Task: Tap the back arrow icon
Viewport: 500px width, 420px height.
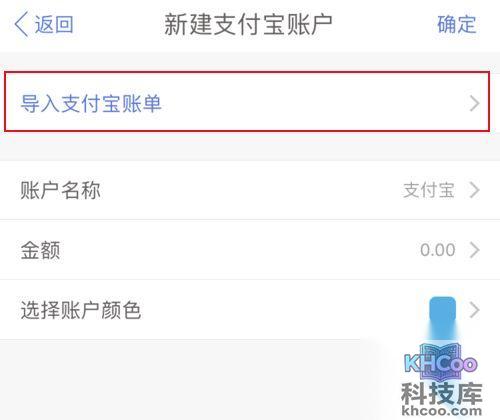Action: [x=21, y=24]
